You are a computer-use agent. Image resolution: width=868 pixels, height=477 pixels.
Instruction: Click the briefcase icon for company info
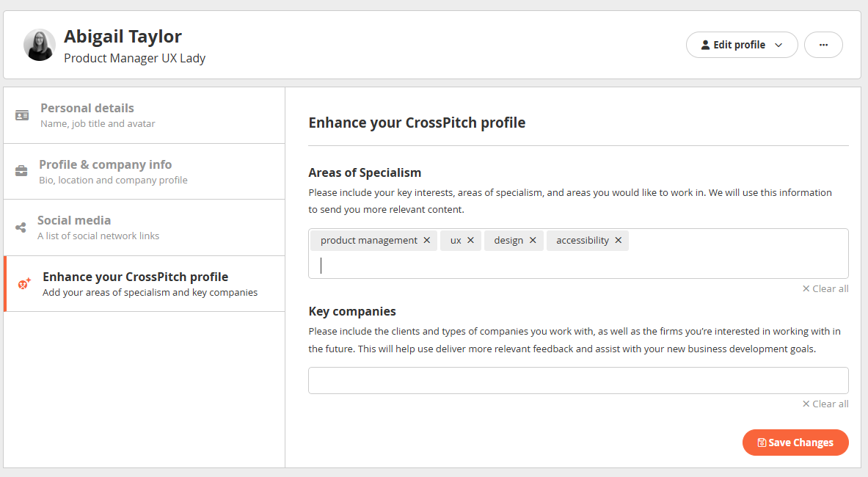click(x=21, y=171)
